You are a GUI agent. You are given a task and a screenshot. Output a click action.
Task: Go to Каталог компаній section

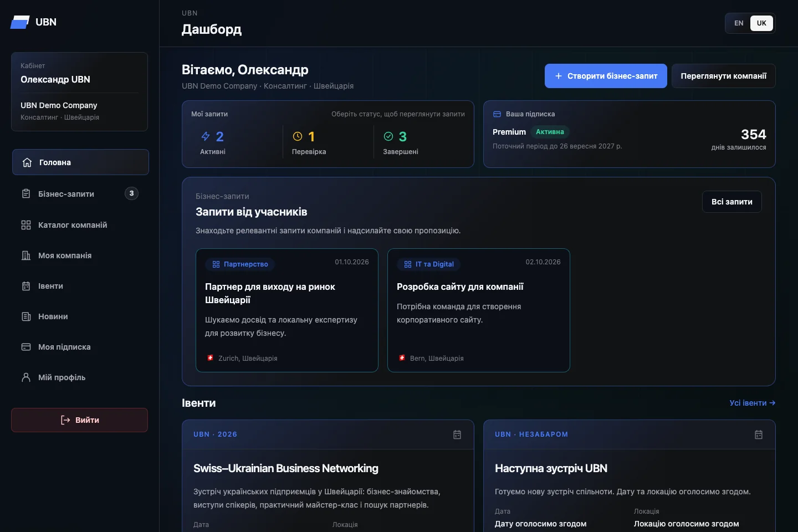tap(80, 225)
